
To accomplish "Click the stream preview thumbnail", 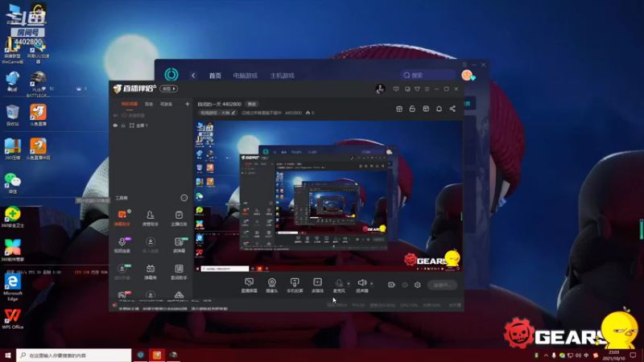I will tap(328, 195).
